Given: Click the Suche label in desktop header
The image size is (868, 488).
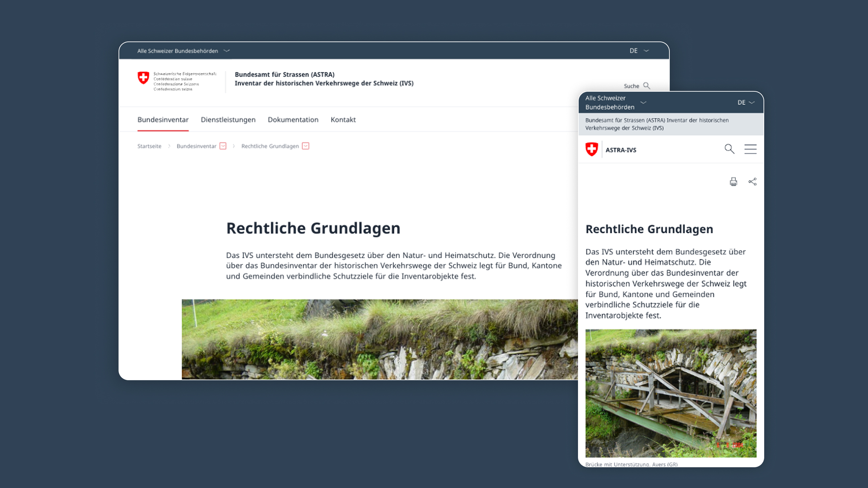Looking at the screenshot, I should 632,86.
